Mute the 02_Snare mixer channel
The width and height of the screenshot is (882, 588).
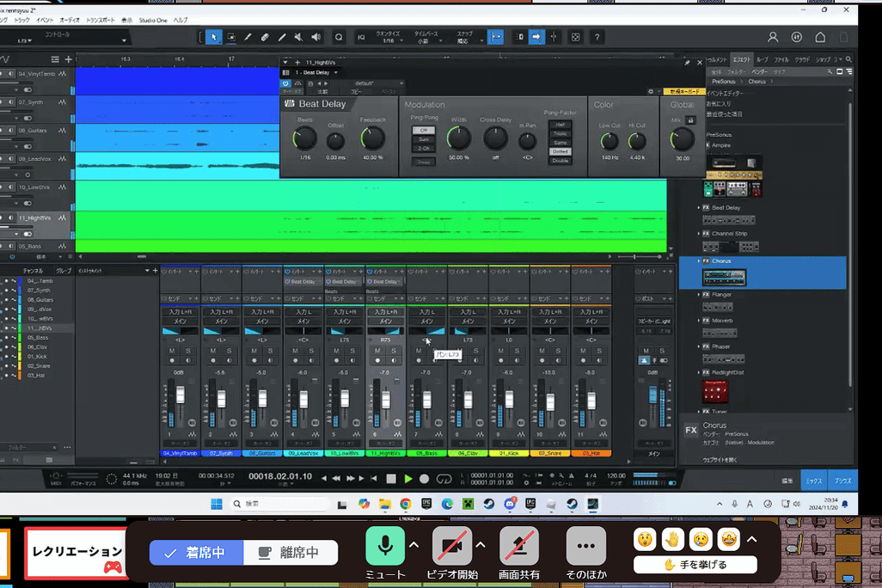point(542,351)
